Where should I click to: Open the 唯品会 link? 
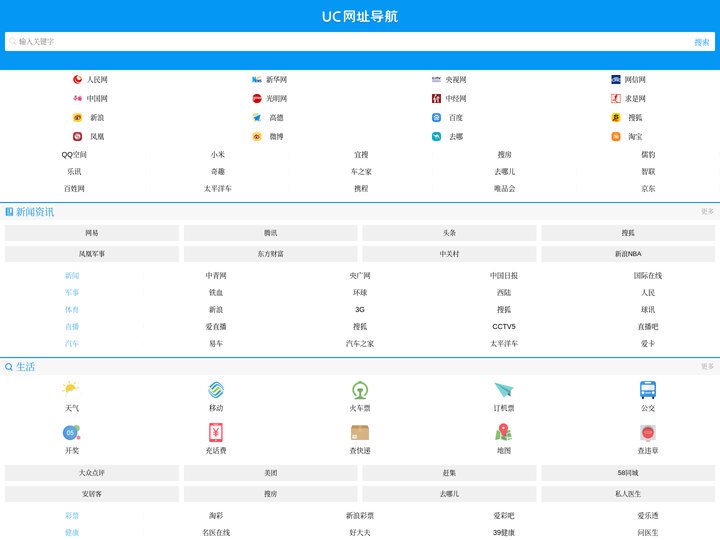pos(504,189)
